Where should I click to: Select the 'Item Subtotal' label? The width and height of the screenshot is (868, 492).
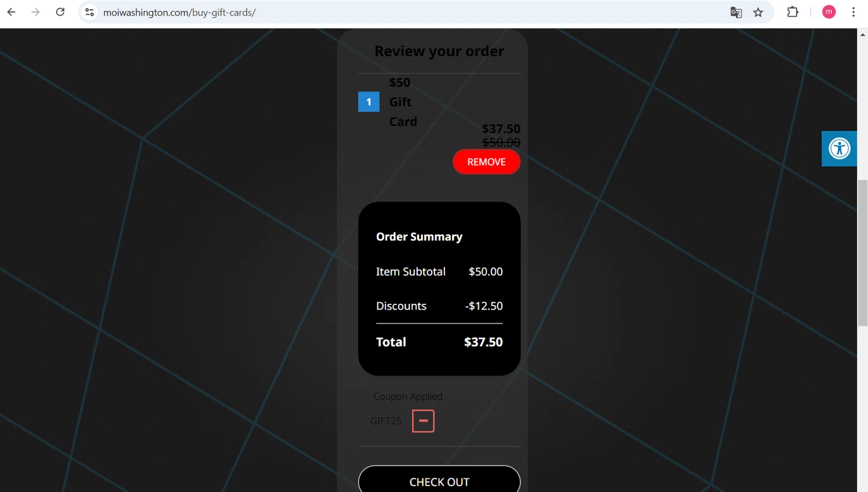411,271
